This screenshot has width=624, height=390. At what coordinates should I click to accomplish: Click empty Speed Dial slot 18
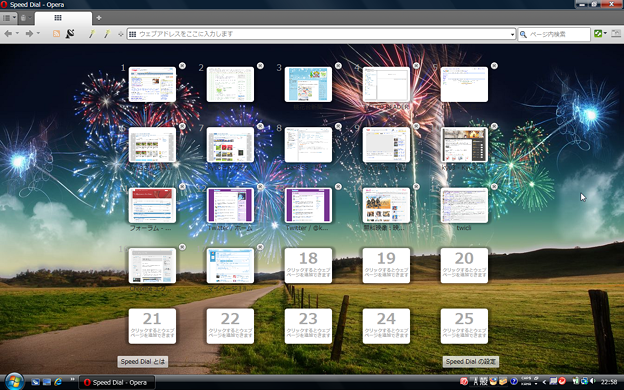pyautogui.click(x=308, y=265)
